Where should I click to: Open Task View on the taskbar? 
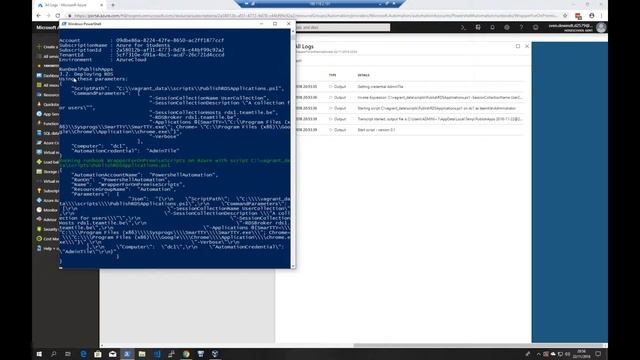pyautogui.click(x=68, y=354)
